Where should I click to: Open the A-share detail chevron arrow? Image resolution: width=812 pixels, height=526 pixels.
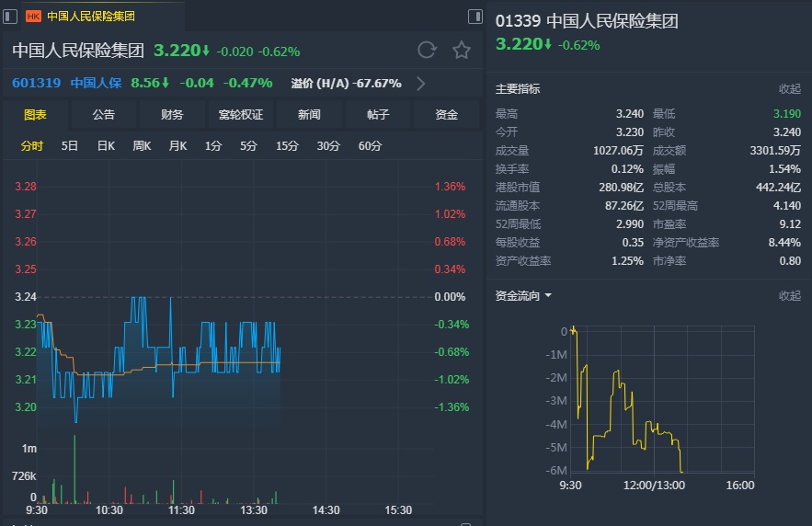pyautogui.click(x=421, y=84)
